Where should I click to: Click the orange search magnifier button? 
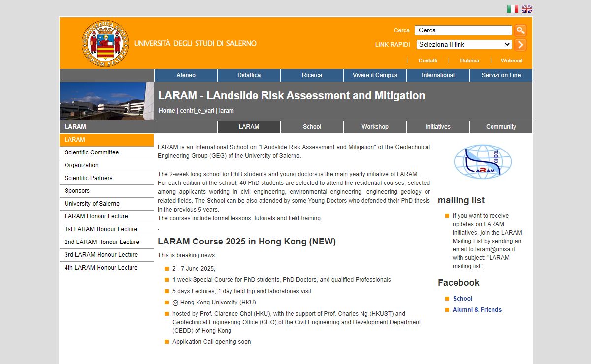(521, 30)
